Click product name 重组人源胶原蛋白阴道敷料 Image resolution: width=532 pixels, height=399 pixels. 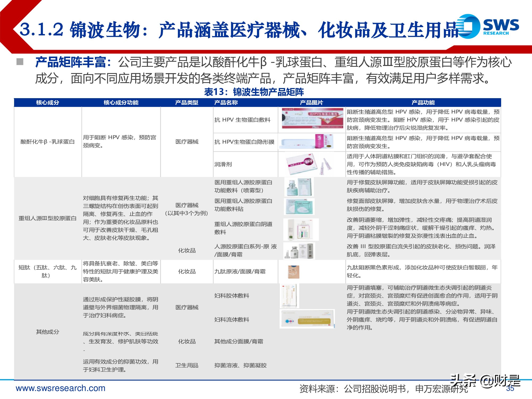243,228
